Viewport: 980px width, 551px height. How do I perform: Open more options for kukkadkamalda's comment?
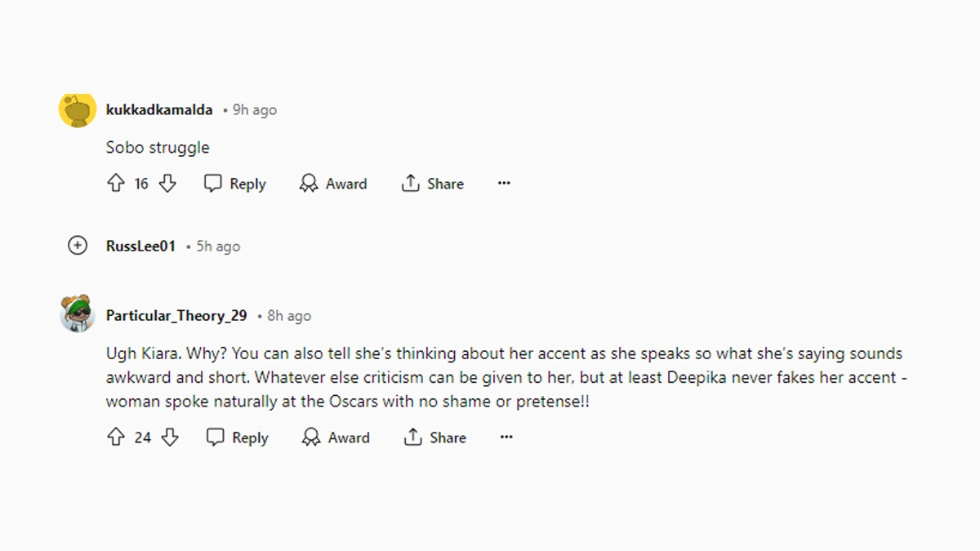point(504,184)
